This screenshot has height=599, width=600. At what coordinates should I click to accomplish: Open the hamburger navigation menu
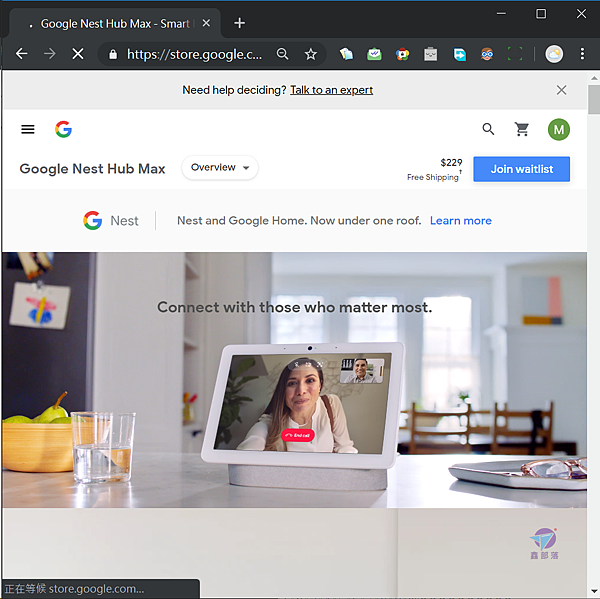tap(28, 129)
